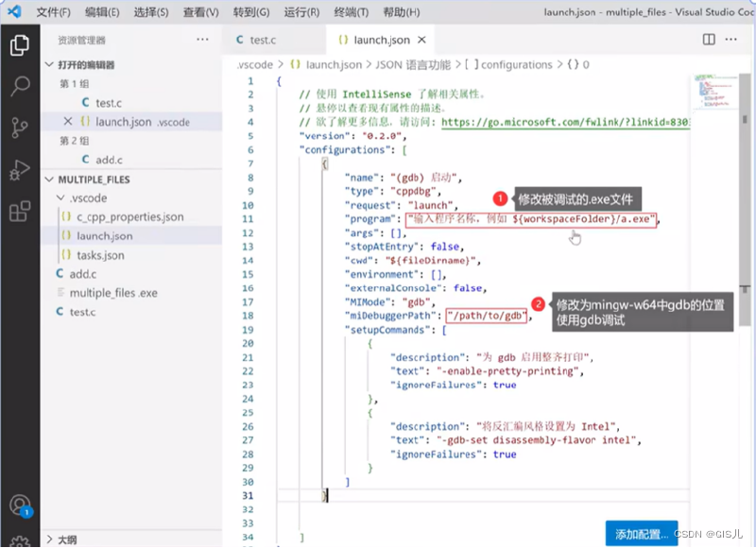Open the 查看(V) menu
Image resolution: width=756 pixels, height=548 pixels.
[x=201, y=12]
